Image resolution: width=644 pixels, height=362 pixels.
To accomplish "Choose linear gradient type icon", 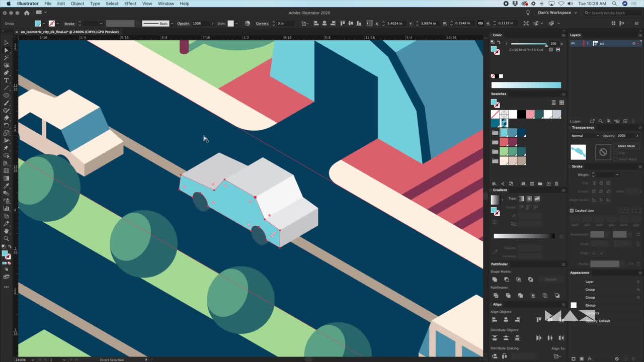I will (521, 199).
